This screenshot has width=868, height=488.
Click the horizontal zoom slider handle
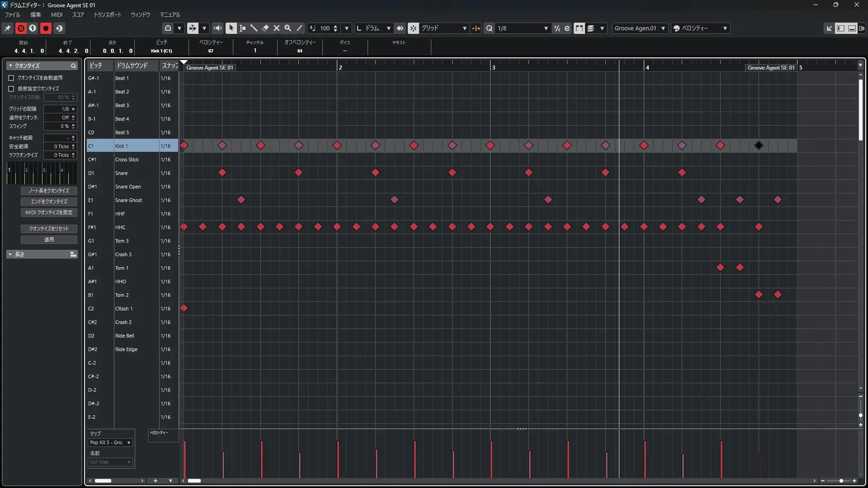(841, 481)
